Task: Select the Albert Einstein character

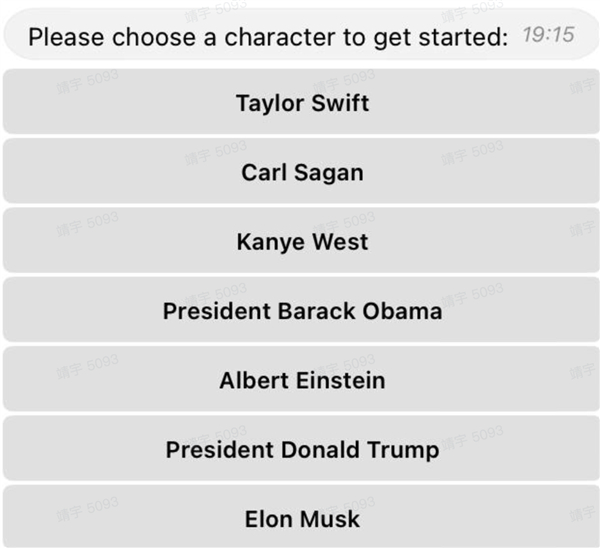Action: click(x=302, y=380)
